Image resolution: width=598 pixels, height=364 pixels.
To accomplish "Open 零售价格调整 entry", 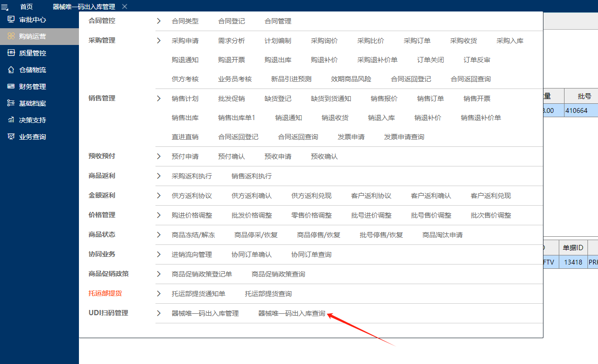I will pos(311,215).
